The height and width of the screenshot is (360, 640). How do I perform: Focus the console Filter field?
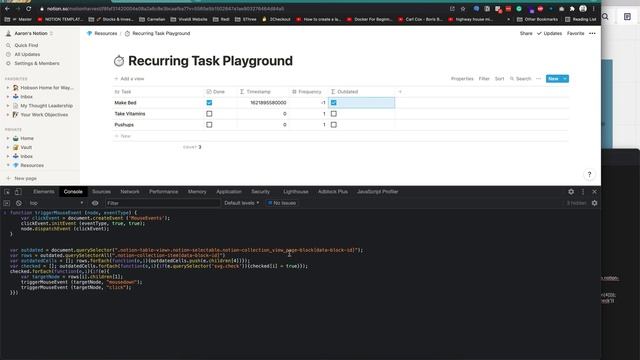tap(162, 203)
